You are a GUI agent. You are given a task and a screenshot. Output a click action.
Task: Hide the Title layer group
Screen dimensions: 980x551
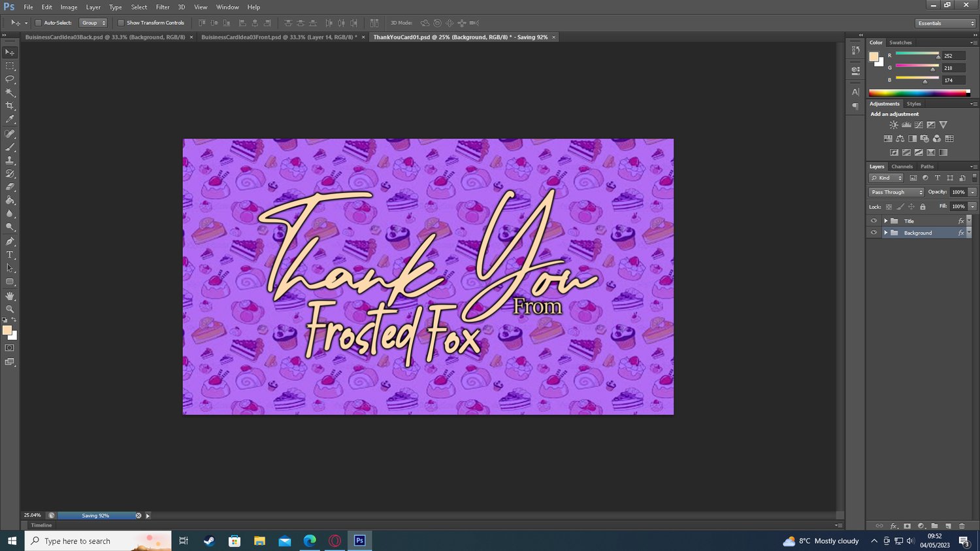point(874,221)
